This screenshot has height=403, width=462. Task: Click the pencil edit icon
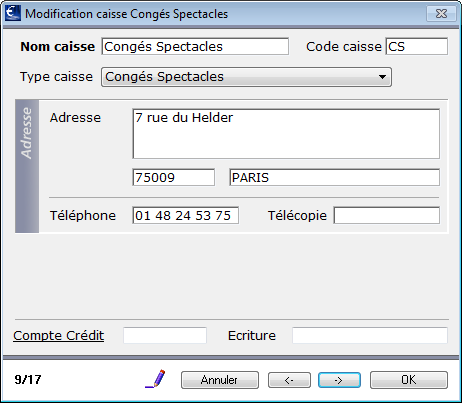pos(155,379)
